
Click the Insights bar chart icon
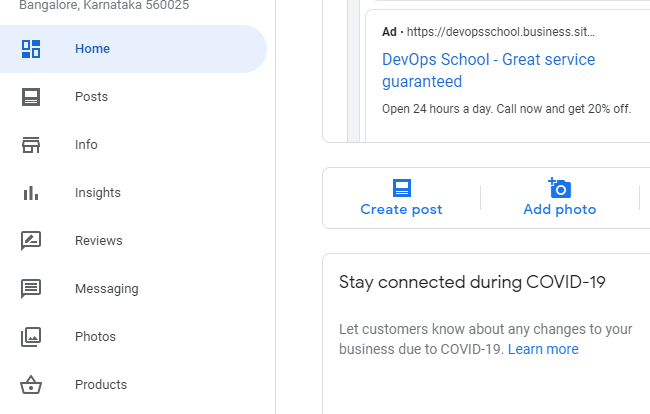[31, 193]
